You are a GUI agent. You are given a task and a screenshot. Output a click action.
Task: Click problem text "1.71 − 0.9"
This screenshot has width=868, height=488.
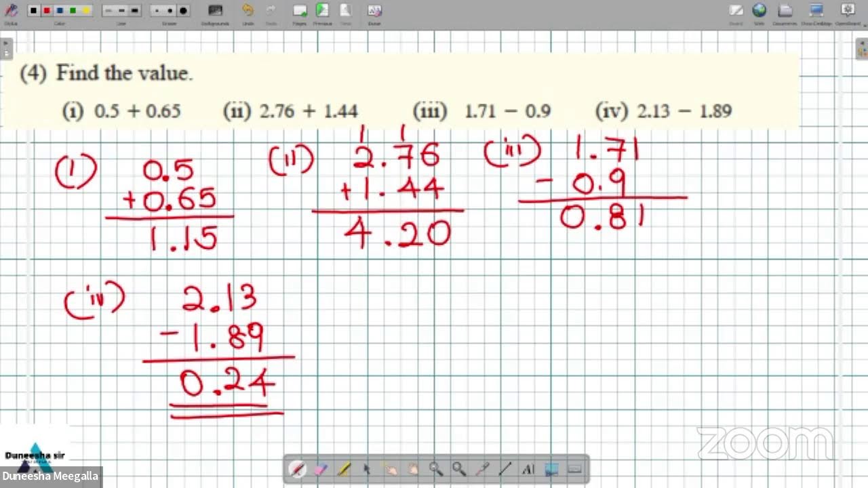pyautogui.click(x=507, y=111)
